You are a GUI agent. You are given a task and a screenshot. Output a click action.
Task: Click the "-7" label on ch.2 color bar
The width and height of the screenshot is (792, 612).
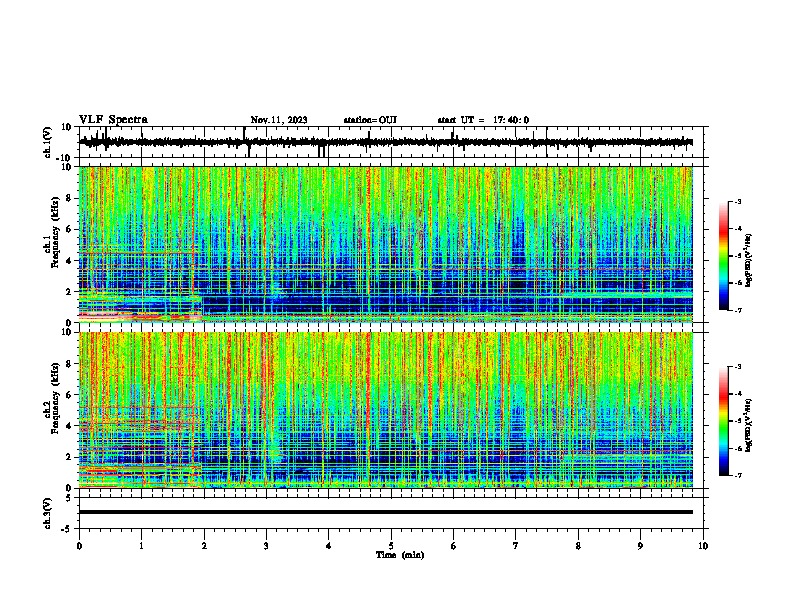point(737,475)
